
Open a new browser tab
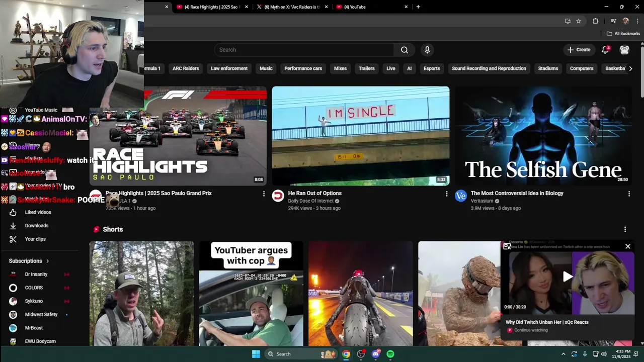418,7
